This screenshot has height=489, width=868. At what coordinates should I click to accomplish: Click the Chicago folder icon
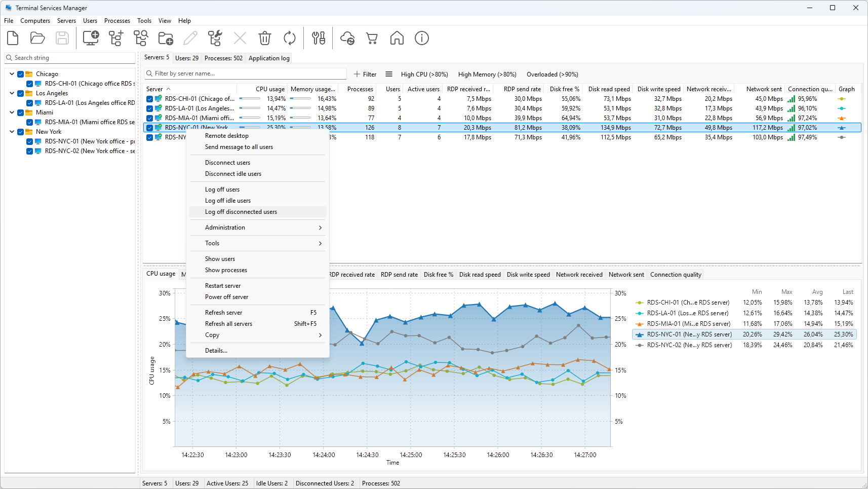pyautogui.click(x=29, y=74)
